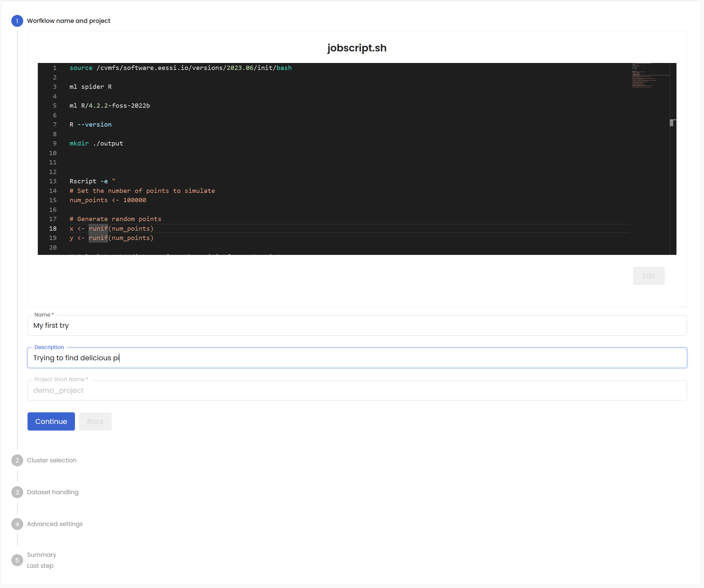Image resolution: width=704 pixels, height=588 pixels.
Task: Open the Cluster selection step label
Action: tap(52, 460)
